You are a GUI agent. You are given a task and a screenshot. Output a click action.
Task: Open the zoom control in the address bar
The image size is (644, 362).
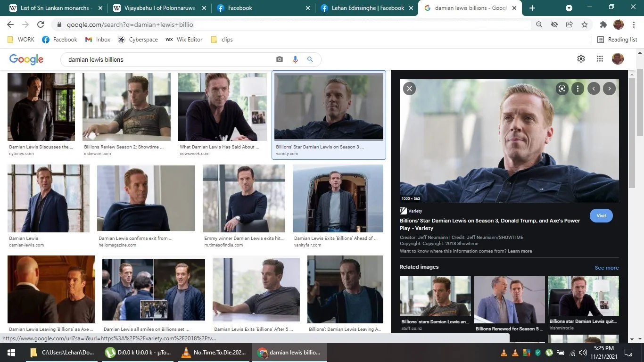[x=539, y=25]
